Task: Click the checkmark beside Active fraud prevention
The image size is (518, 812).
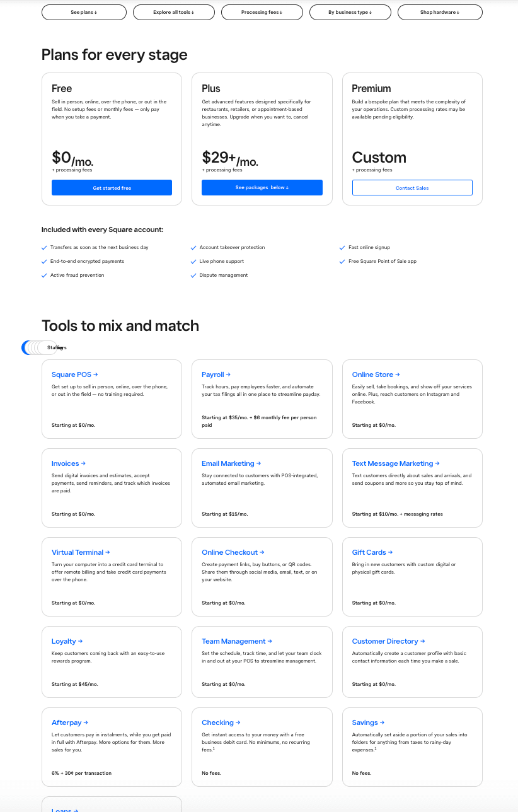Action: pyautogui.click(x=44, y=275)
